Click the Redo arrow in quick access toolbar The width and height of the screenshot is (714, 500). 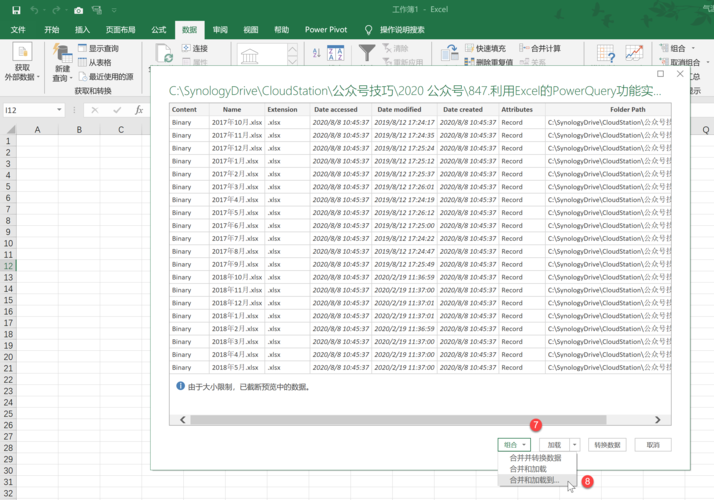pos(56,10)
